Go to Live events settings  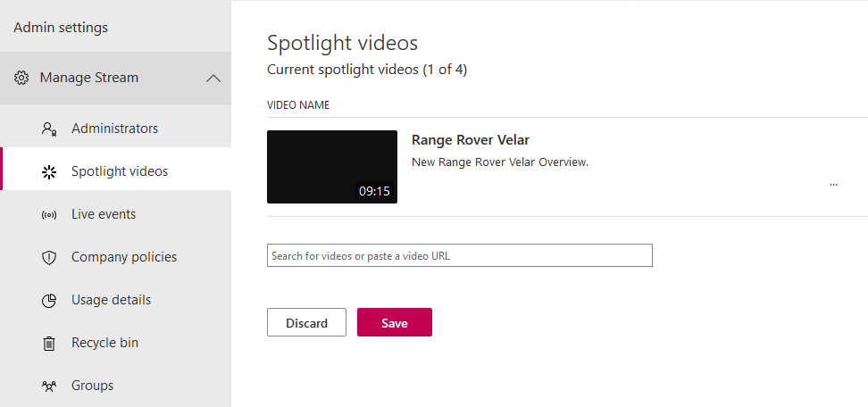pos(104,214)
